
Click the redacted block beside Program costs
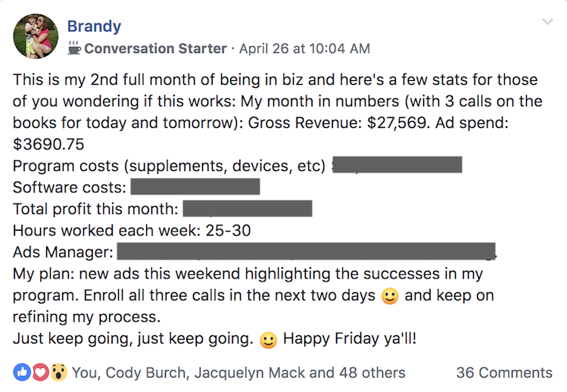point(397,164)
